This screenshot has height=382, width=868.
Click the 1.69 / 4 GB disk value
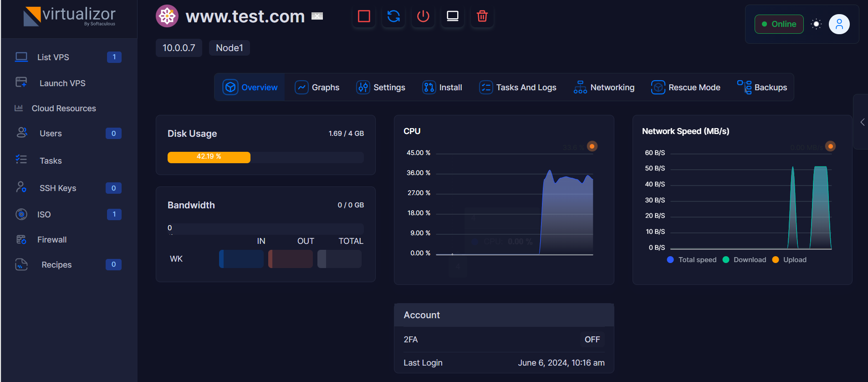346,134
